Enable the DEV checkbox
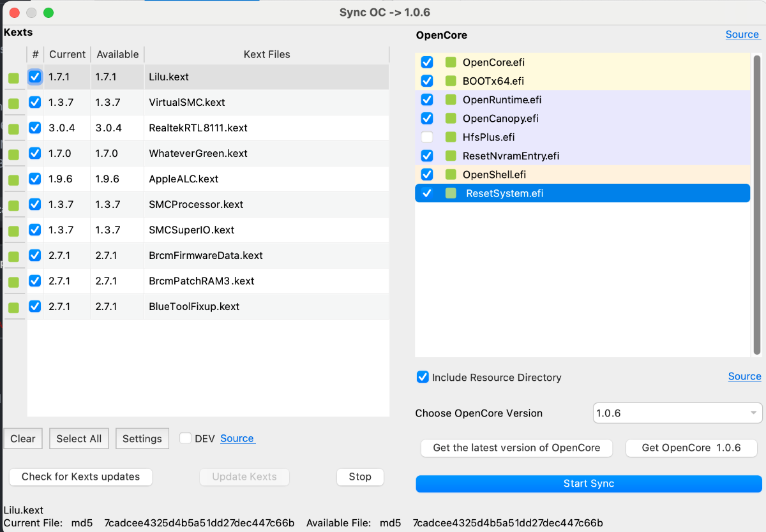Screen dimensions: 766x532 [186, 438]
